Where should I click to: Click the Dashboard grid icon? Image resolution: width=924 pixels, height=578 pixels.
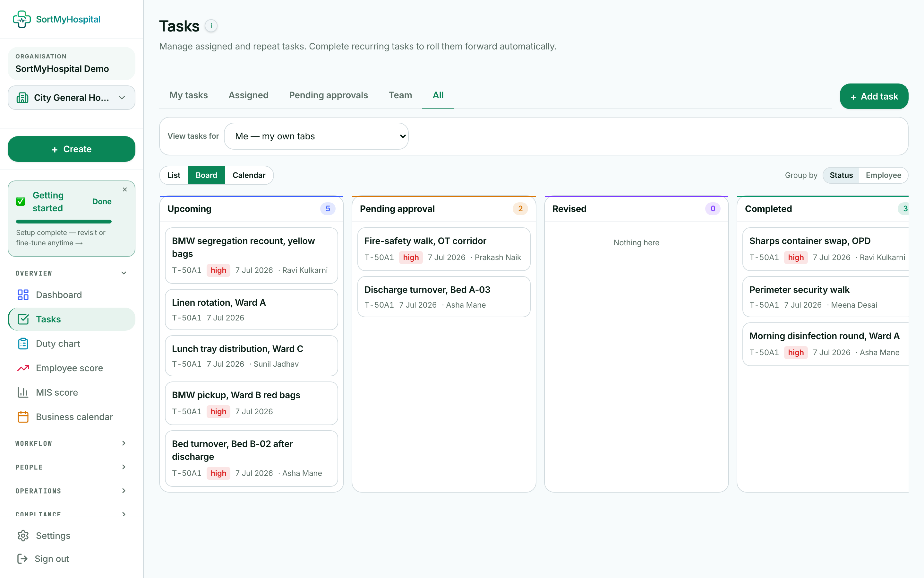point(23,295)
